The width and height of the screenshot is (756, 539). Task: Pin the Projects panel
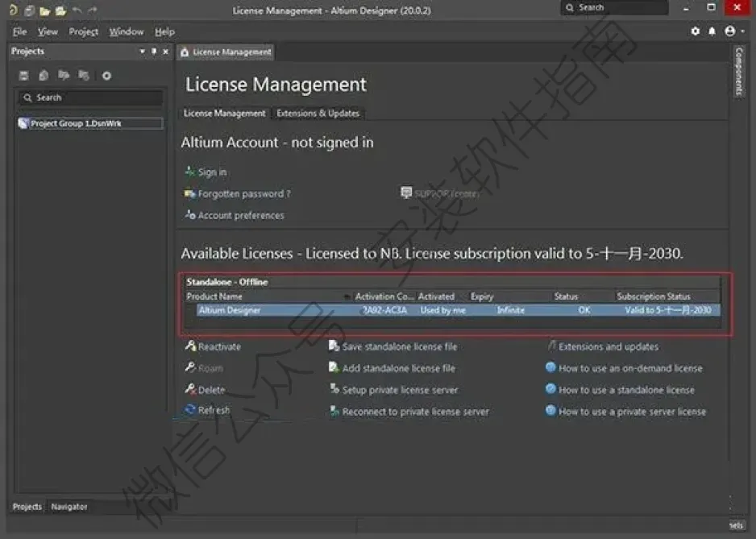(154, 51)
